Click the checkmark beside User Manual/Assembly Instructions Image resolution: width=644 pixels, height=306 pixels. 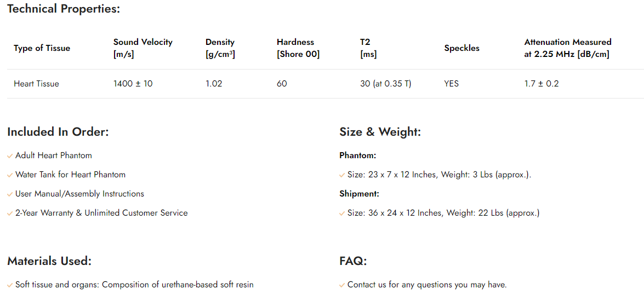click(10, 194)
